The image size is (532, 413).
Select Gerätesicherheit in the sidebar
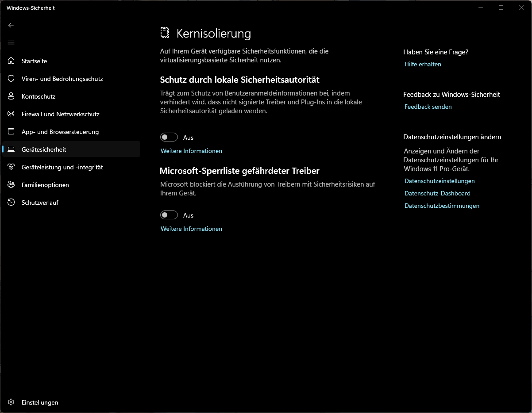pyautogui.click(x=71, y=149)
